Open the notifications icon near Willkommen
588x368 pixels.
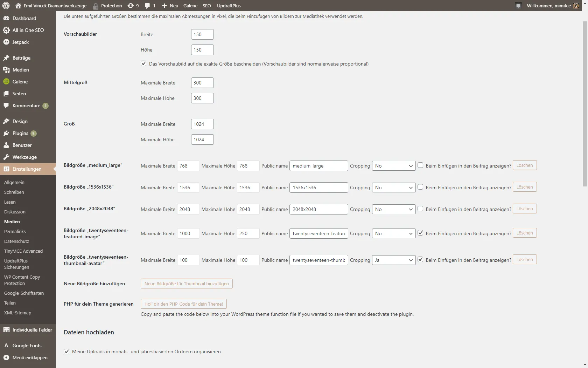(x=518, y=6)
